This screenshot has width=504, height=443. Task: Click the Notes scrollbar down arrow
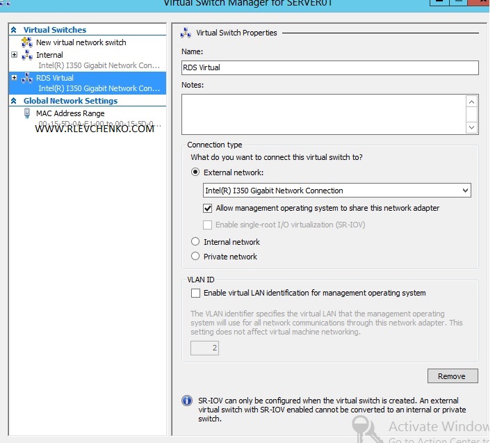pyautogui.click(x=472, y=127)
